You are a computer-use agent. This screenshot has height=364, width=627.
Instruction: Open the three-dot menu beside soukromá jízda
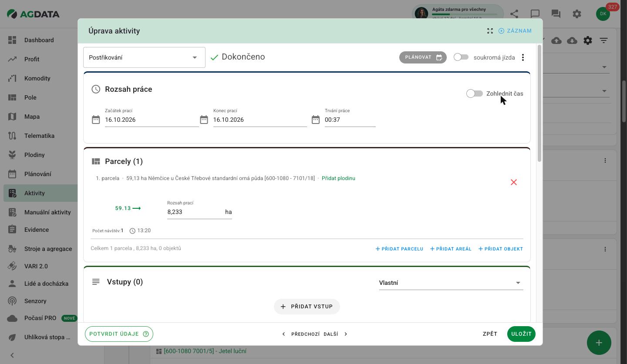point(523,57)
